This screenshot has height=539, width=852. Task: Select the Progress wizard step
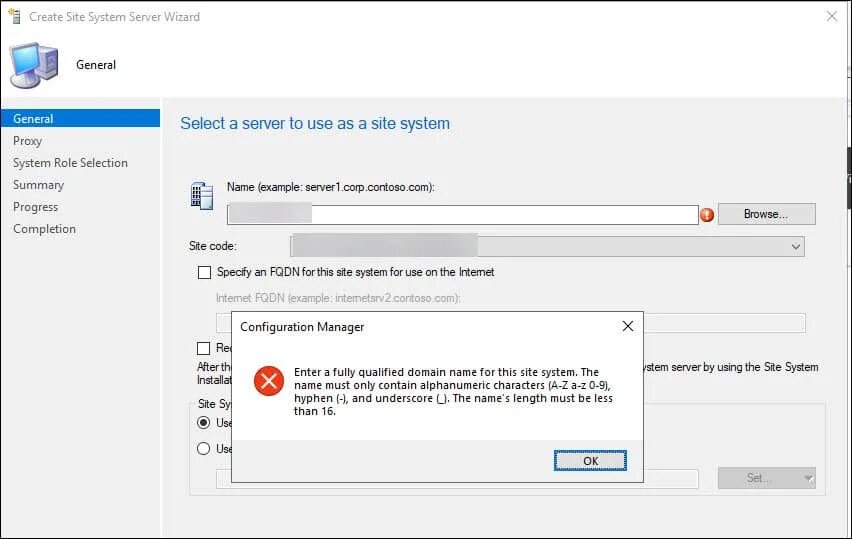coord(35,207)
